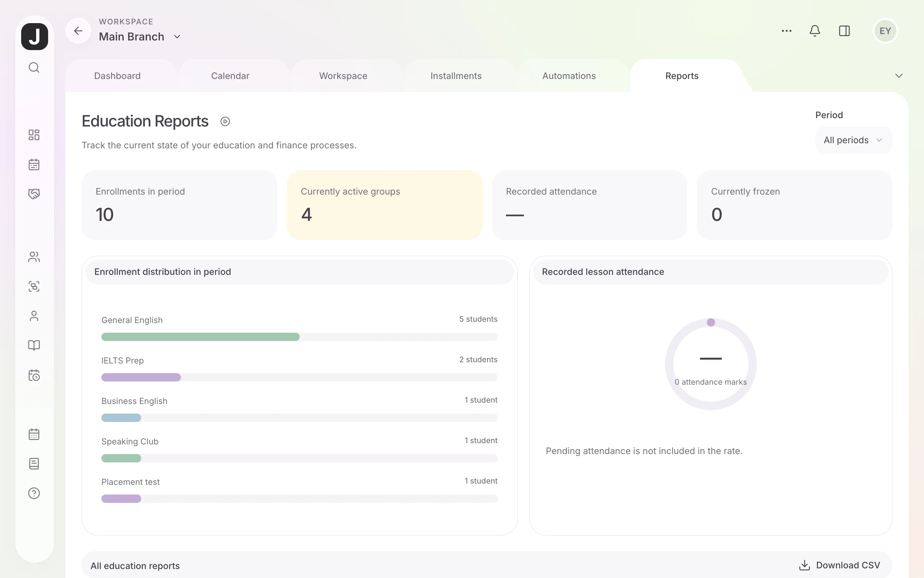Open the dashboard grid icon in sidebar
Viewport: 924px width, 578px height.
(x=34, y=135)
